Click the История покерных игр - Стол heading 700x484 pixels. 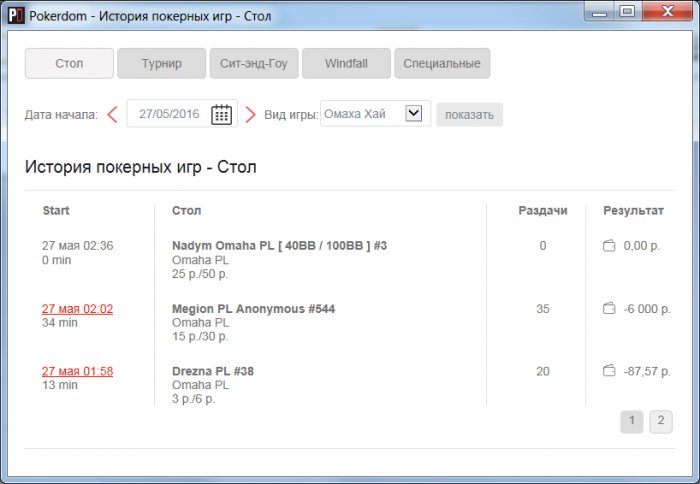click(x=141, y=167)
